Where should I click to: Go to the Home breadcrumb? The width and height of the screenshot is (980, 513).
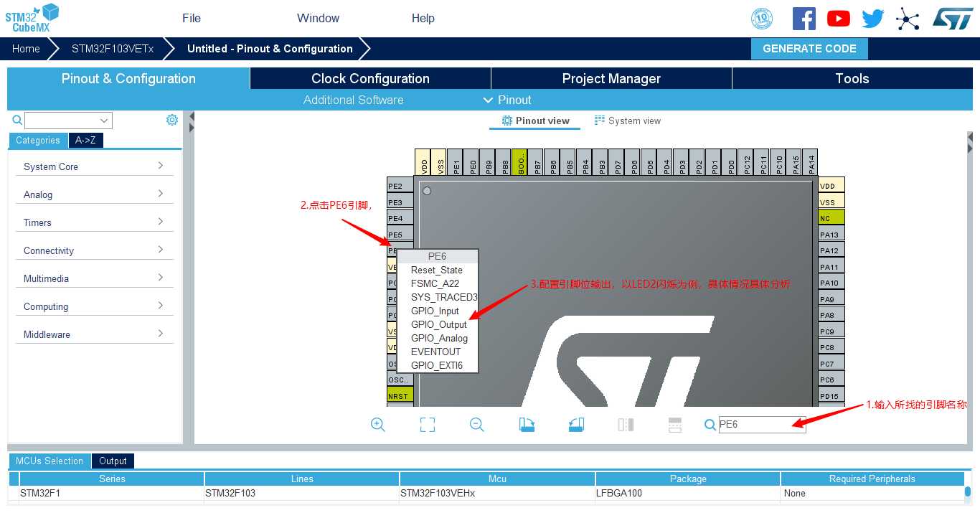click(x=26, y=49)
